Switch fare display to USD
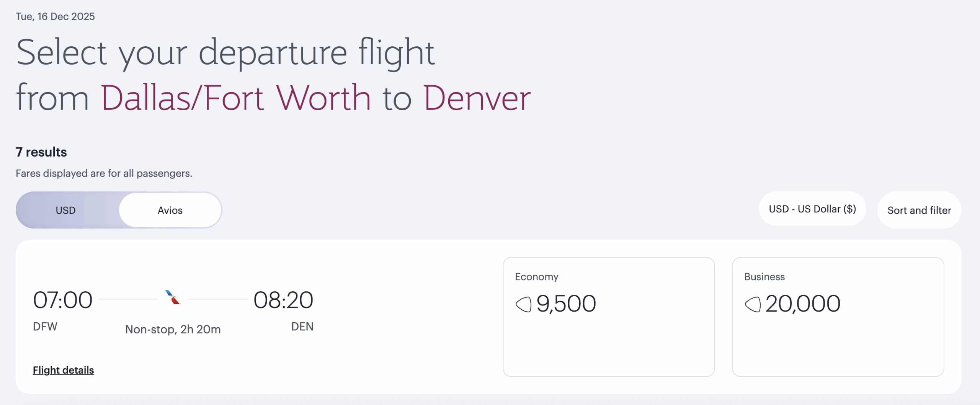980x405 pixels. pos(66,210)
